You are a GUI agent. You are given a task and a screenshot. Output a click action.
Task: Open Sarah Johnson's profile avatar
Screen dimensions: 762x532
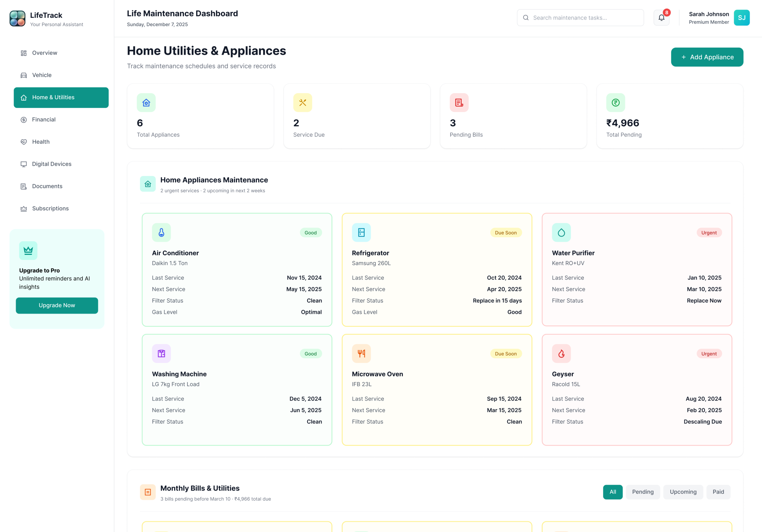coord(742,18)
